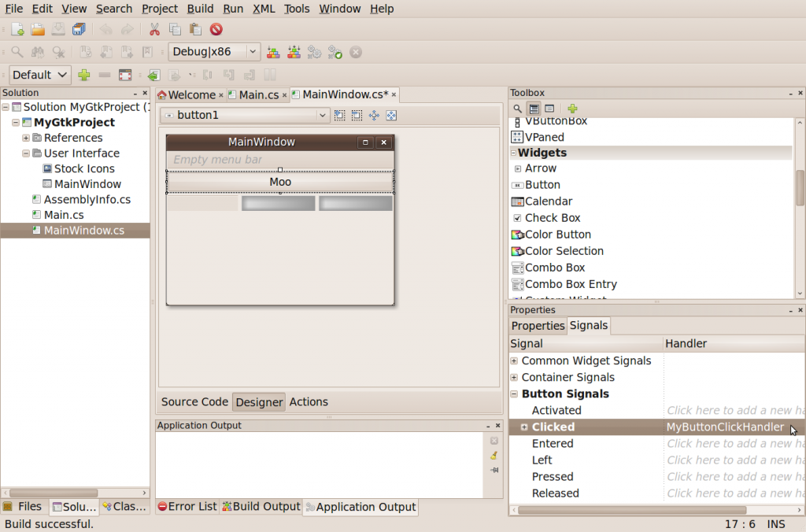
Task: Click the Build bricks icon
Action: 273,52
